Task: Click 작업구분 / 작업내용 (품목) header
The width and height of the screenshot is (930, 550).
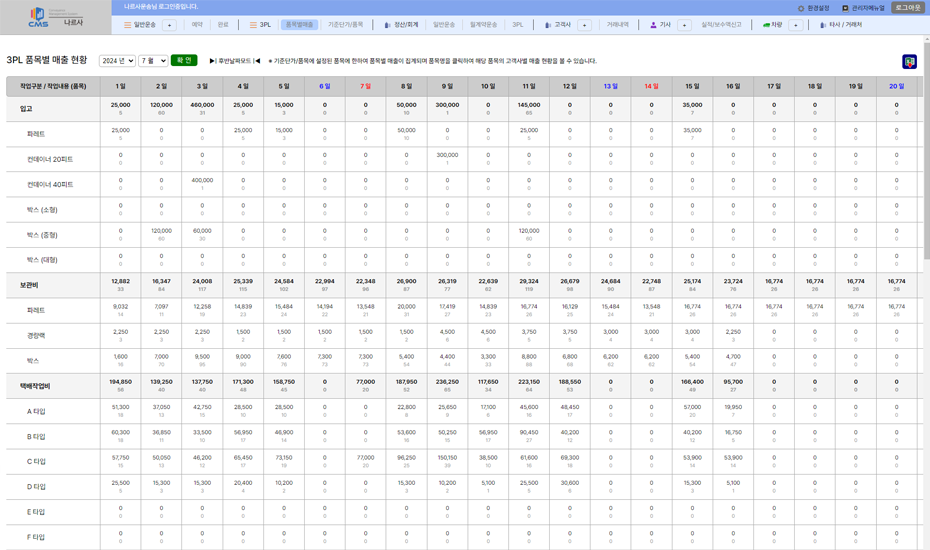Action: (53, 86)
